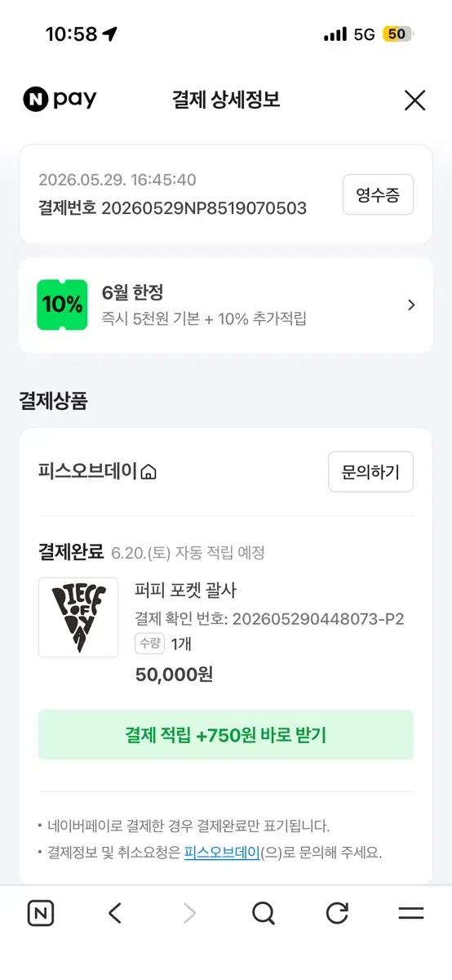452x980 pixels.
Task: Tap the green 10% coupon icon
Action: coord(62,305)
